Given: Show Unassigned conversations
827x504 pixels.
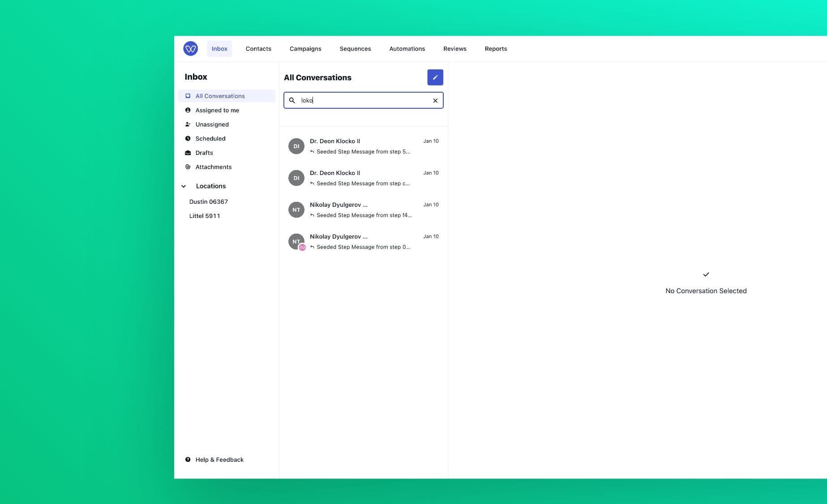Looking at the screenshot, I should tap(212, 124).
